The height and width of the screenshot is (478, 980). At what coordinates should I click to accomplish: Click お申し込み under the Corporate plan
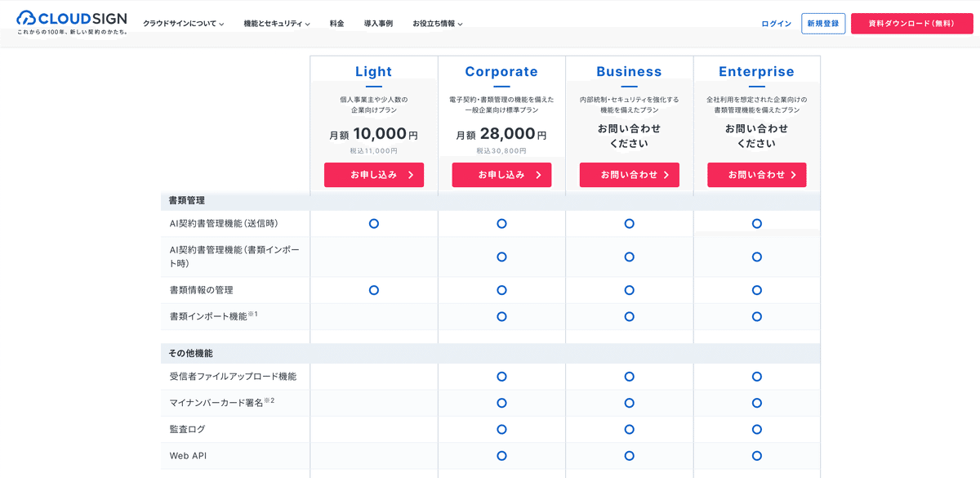tap(501, 175)
